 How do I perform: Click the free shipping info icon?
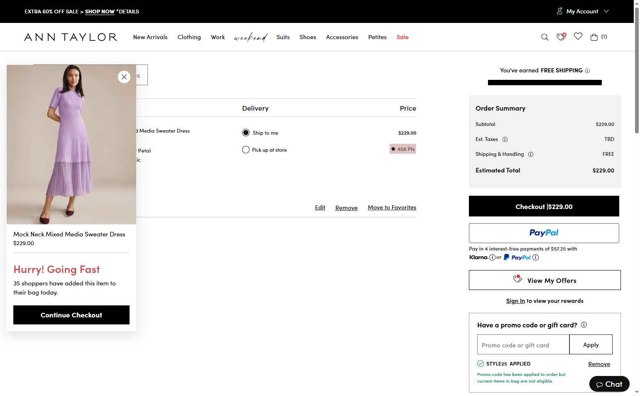coord(587,71)
